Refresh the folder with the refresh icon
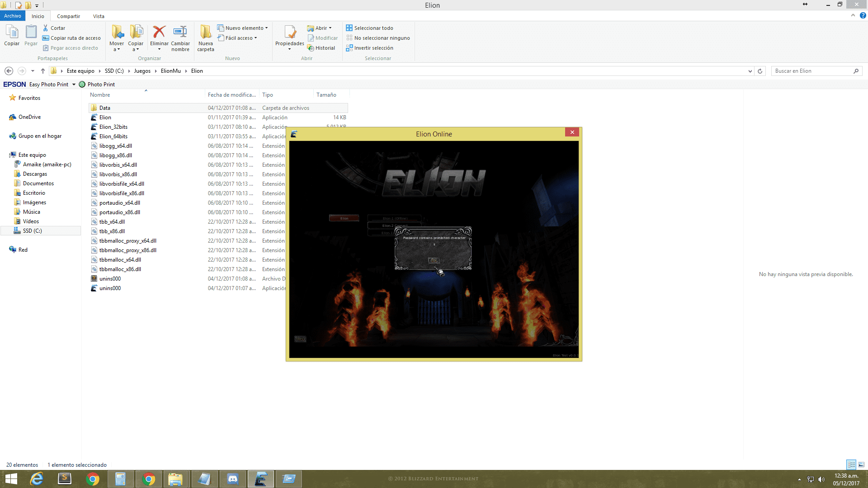This screenshot has width=868, height=488. coord(760,71)
